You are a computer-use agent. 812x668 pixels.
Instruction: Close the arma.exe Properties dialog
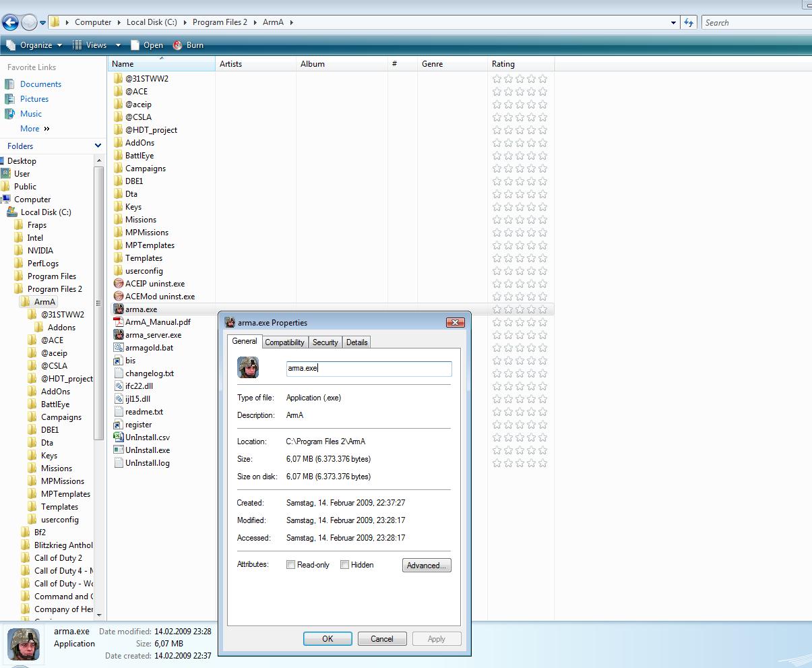click(456, 323)
